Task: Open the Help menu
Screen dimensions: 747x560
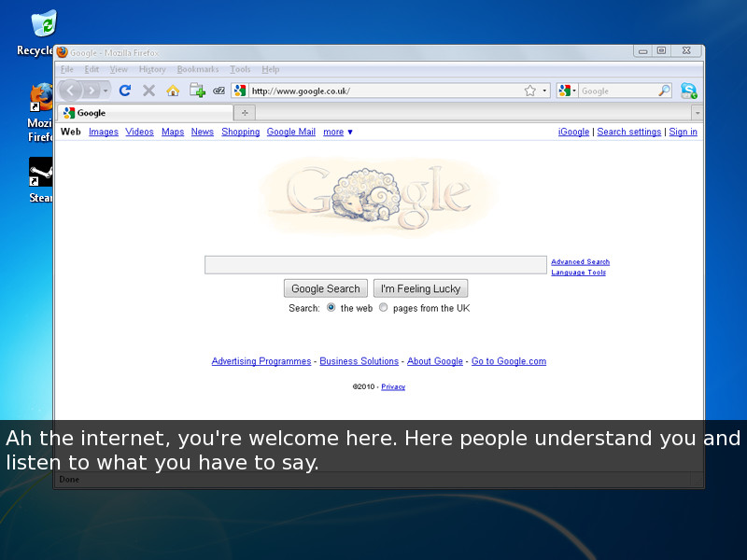Action: coord(271,69)
